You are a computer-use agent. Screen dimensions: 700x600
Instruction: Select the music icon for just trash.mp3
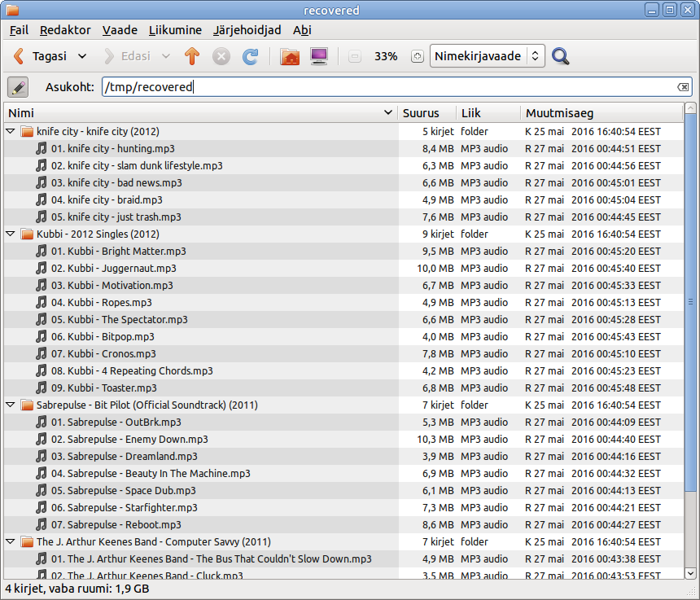[x=41, y=217]
